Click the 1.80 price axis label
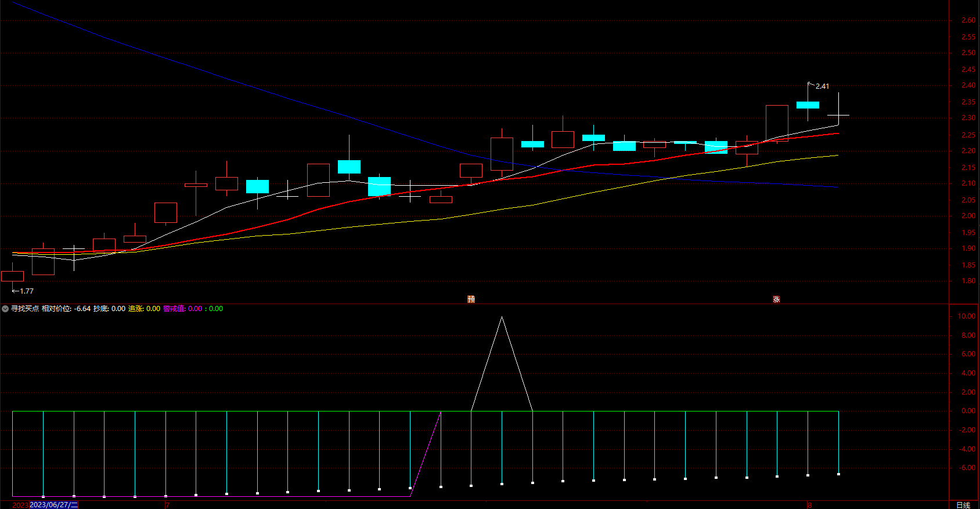The image size is (980, 509). click(968, 281)
